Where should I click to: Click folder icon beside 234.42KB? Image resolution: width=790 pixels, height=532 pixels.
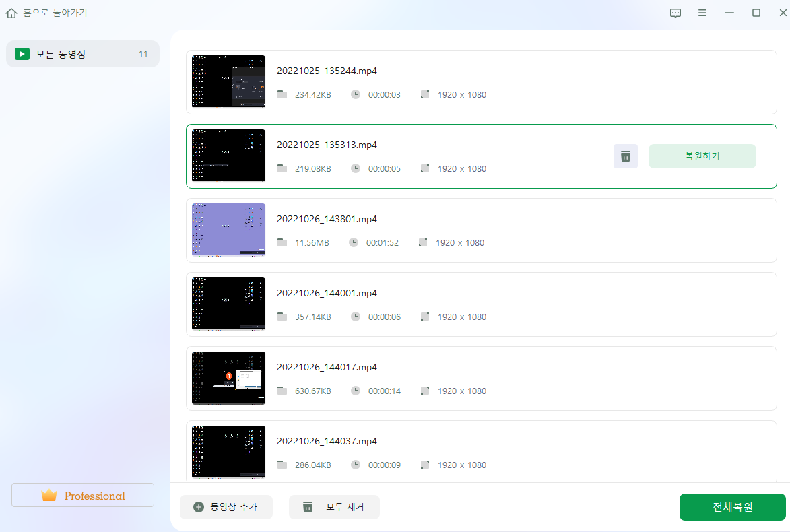[x=282, y=94]
